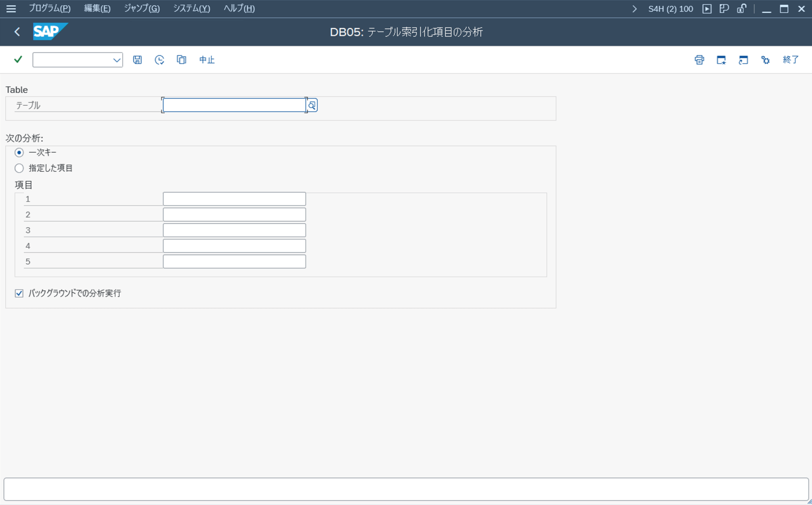Expand the menu with the chevron beside S4H
This screenshot has height=505, width=812.
click(x=635, y=8)
